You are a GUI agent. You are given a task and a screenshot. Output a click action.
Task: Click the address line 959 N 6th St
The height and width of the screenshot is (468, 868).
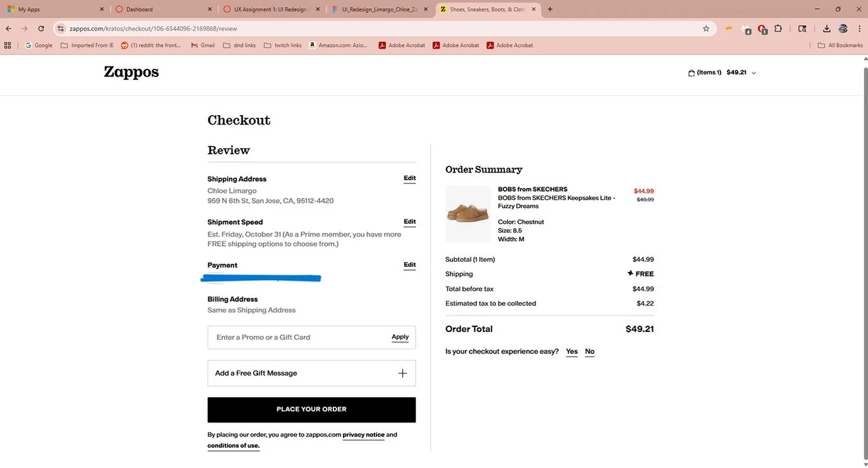[x=271, y=201]
